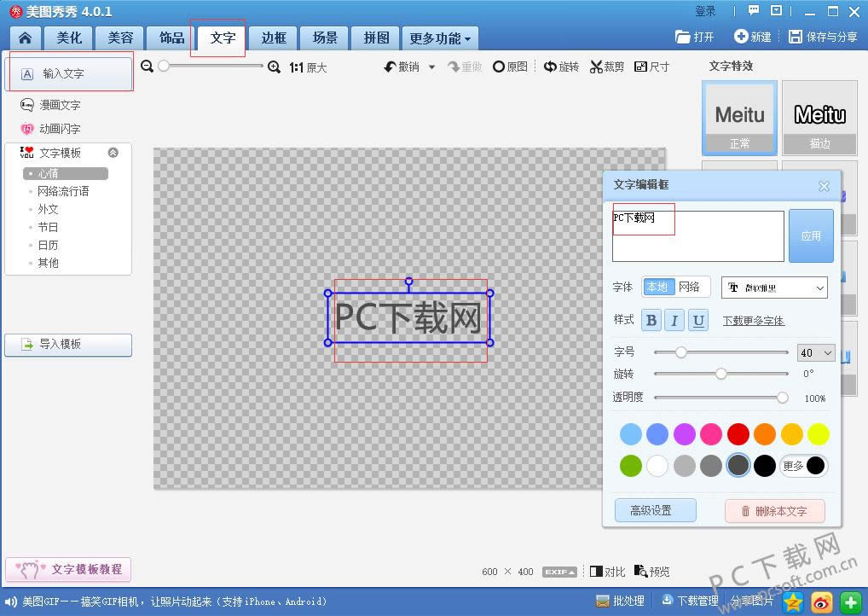This screenshot has height=616, width=868.
Task: Open the font size 40 dropdown
Action: click(x=816, y=352)
